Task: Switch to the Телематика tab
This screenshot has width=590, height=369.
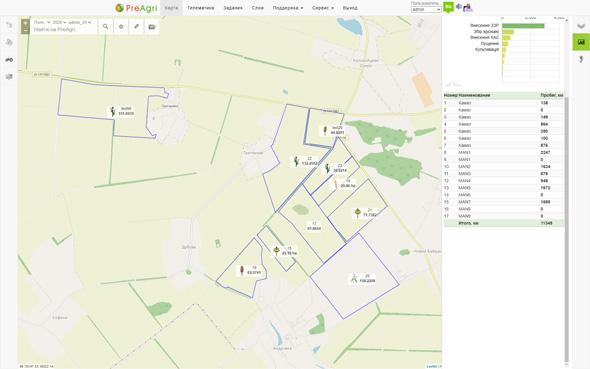Action: (201, 8)
